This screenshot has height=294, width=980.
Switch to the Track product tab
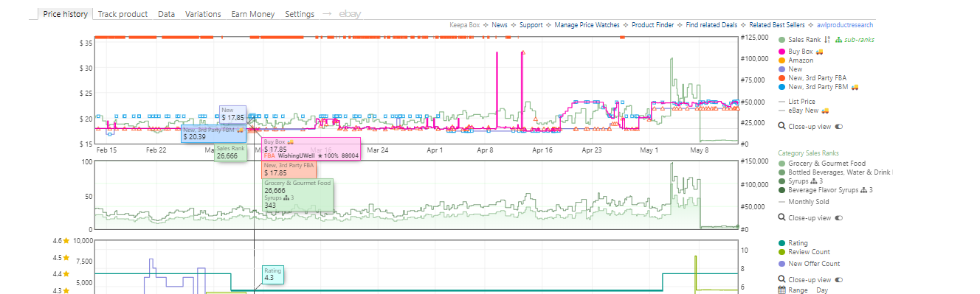tap(122, 14)
